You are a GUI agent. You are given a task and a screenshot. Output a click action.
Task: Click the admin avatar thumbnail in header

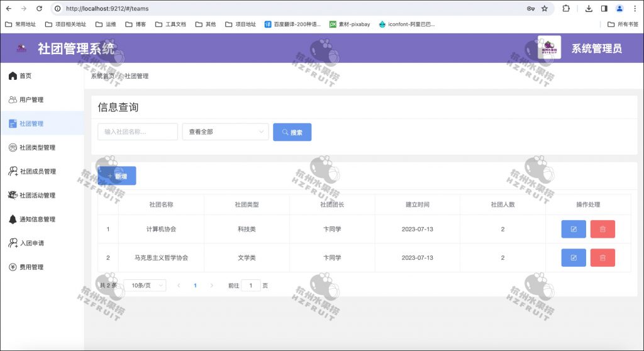549,47
